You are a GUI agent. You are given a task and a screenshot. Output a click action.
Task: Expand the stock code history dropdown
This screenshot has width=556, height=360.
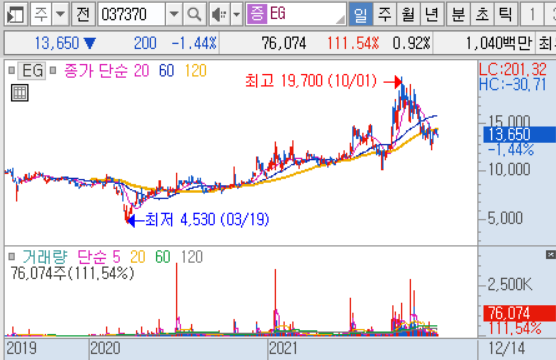174,15
